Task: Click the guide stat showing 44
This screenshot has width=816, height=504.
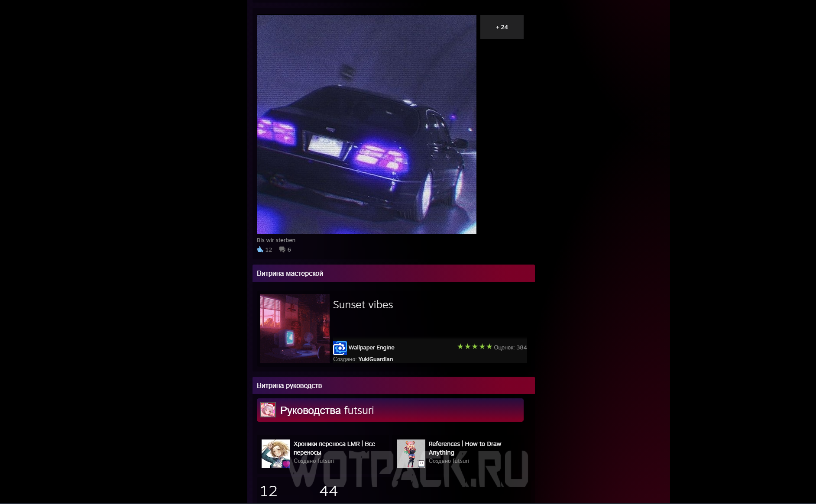Action: pyautogui.click(x=328, y=491)
